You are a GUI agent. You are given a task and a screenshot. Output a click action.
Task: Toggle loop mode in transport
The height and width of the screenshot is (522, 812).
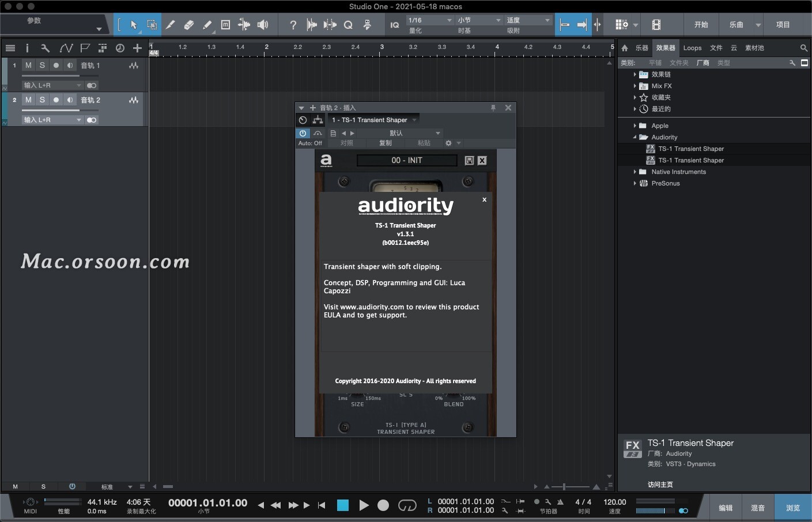click(407, 505)
